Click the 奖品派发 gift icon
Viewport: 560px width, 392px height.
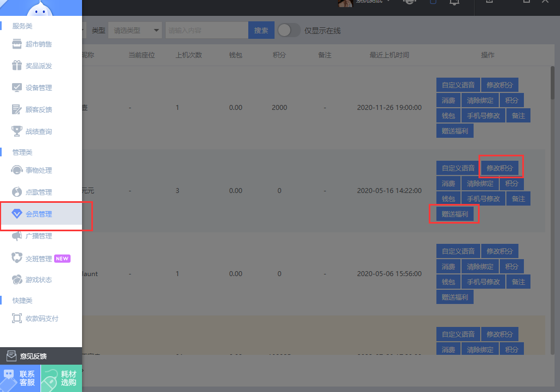pyautogui.click(x=16, y=66)
